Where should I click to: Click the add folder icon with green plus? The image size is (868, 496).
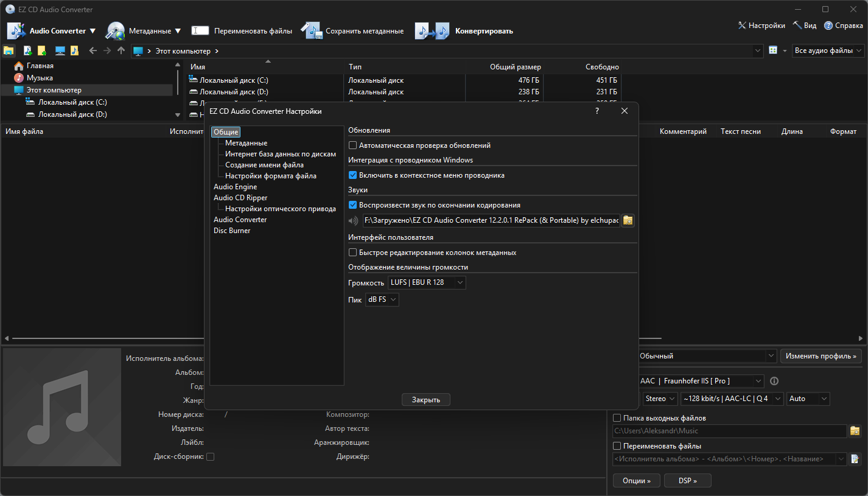(x=41, y=51)
